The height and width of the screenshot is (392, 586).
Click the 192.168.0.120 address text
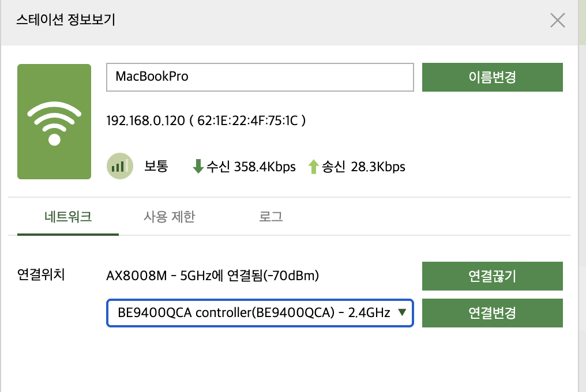[145, 120]
